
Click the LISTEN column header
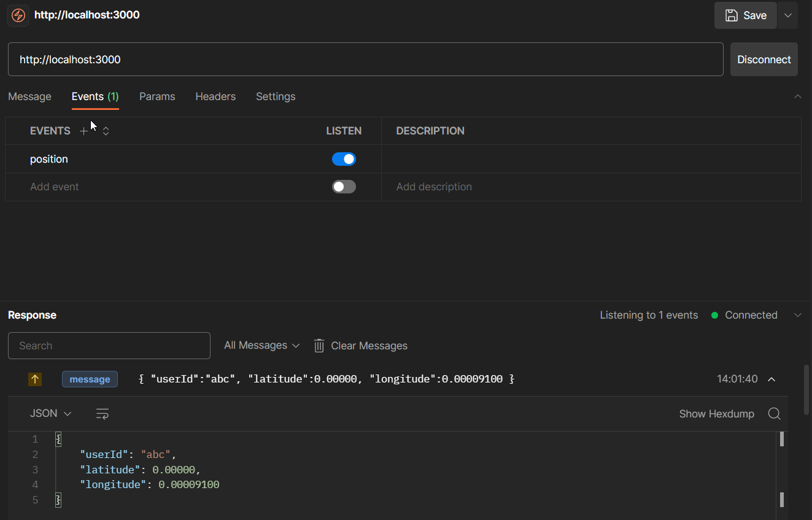click(344, 131)
